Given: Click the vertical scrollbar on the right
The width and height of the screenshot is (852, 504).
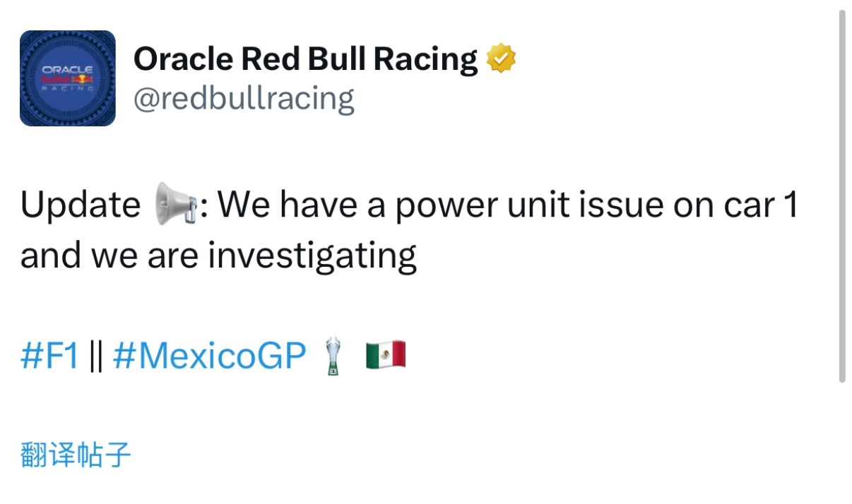Looking at the screenshot, I should pyautogui.click(x=841, y=198).
